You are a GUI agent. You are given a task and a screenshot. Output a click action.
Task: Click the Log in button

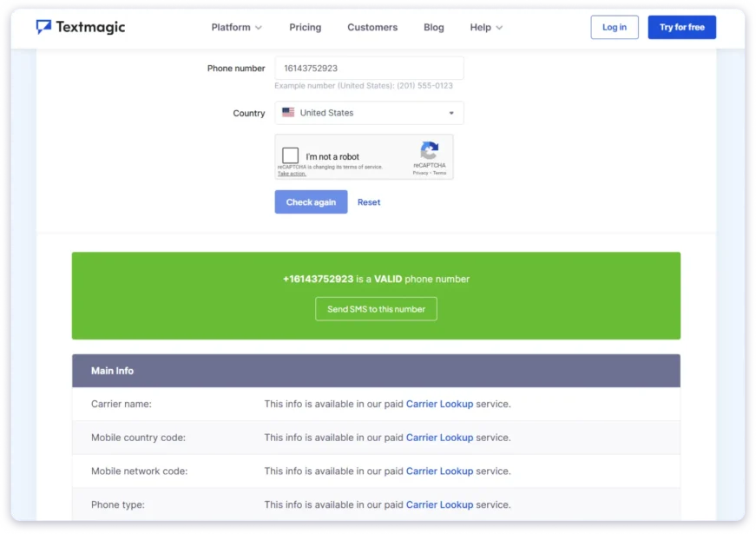(615, 28)
